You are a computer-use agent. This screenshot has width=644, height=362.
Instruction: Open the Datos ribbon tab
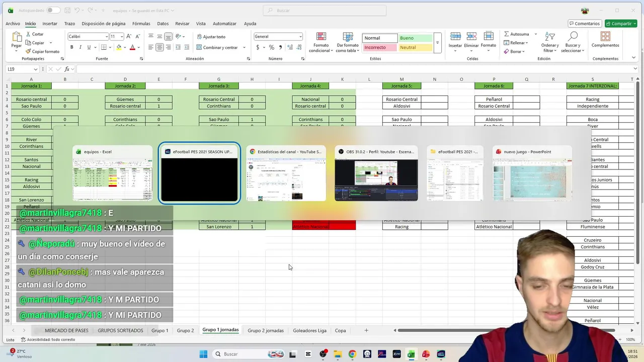click(x=163, y=24)
